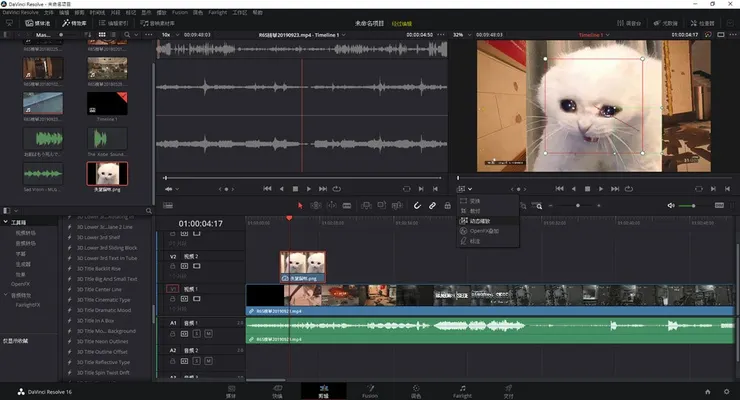The image size is (740, 400).
Task: Lock the V2 video track
Action: tap(173, 266)
